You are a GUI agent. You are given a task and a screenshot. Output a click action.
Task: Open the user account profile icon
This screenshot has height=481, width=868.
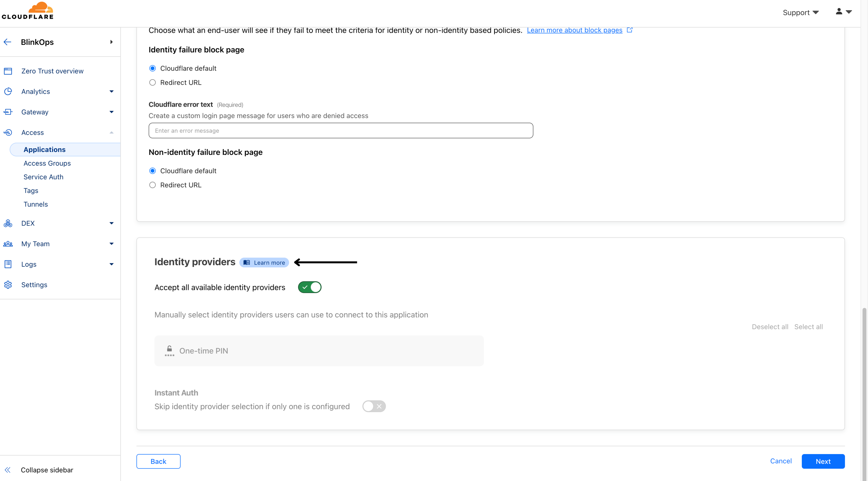pos(839,12)
